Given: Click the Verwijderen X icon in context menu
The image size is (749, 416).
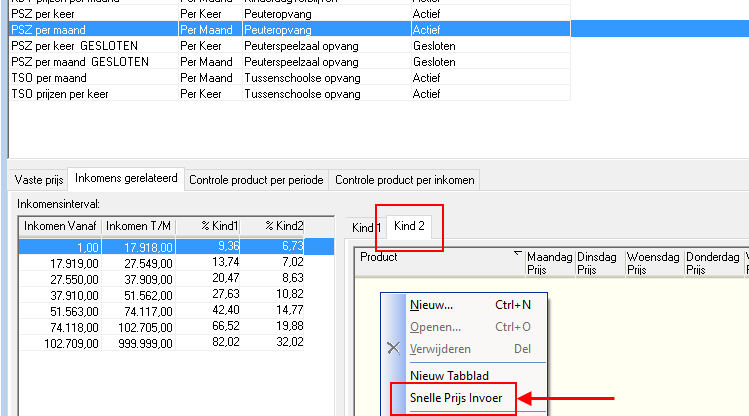Looking at the screenshot, I should (x=393, y=349).
